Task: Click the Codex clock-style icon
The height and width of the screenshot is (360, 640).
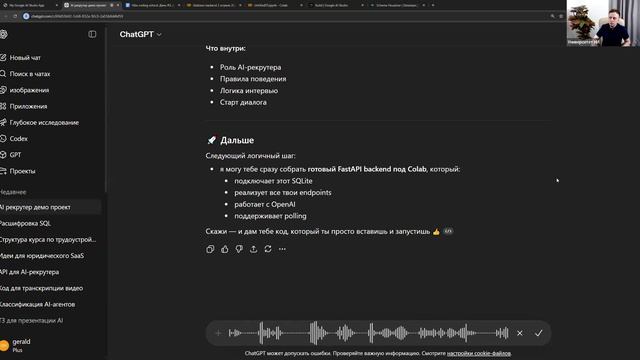Action: pyautogui.click(x=3, y=139)
